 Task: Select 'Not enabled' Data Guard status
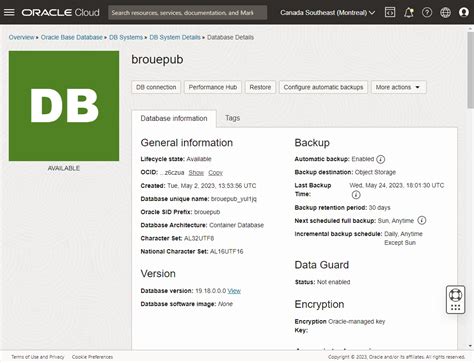point(333,282)
